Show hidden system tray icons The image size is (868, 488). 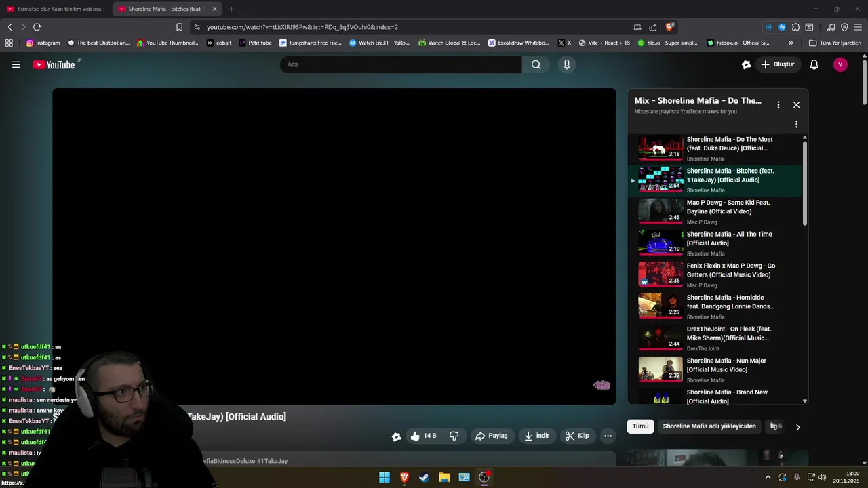tap(768, 477)
